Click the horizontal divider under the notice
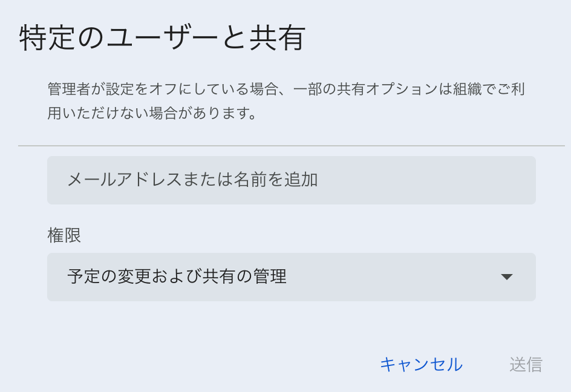The image size is (571, 392). (291, 146)
